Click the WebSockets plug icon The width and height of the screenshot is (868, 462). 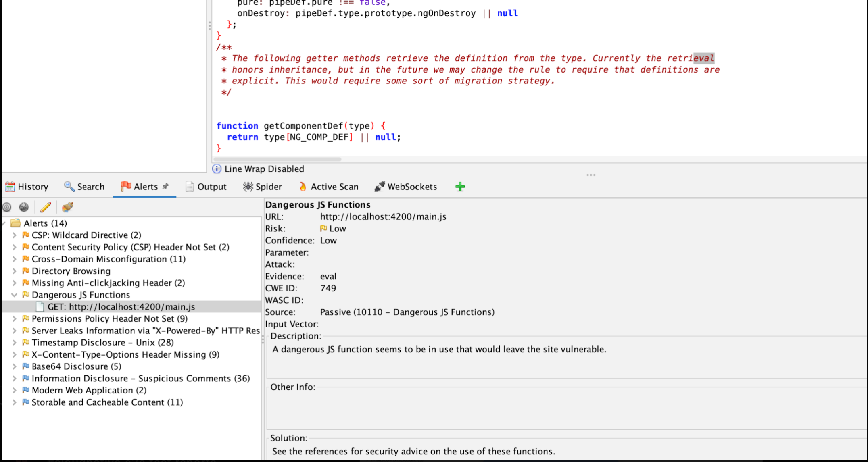378,186
